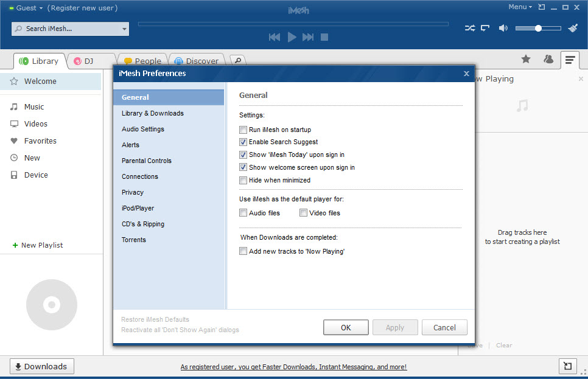
Task: Toggle the repeat icon
Action: click(485, 28)
